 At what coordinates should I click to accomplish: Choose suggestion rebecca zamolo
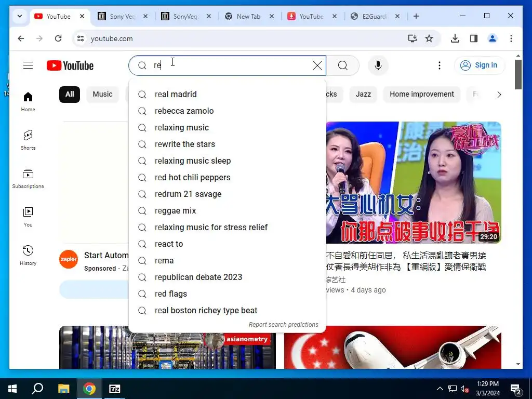point(228,111)
